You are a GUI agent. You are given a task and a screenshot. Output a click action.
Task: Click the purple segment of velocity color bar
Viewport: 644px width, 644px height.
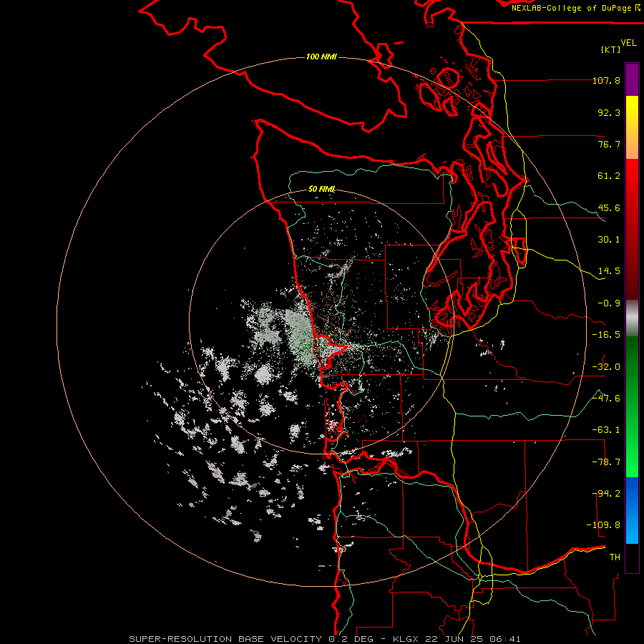pyautogui.click(x=632, y=79)
